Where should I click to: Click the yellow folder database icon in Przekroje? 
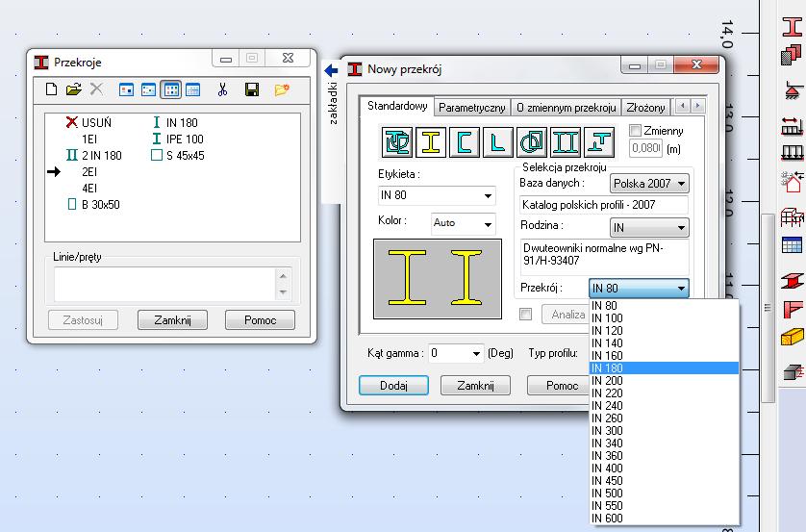click(282, 90)
